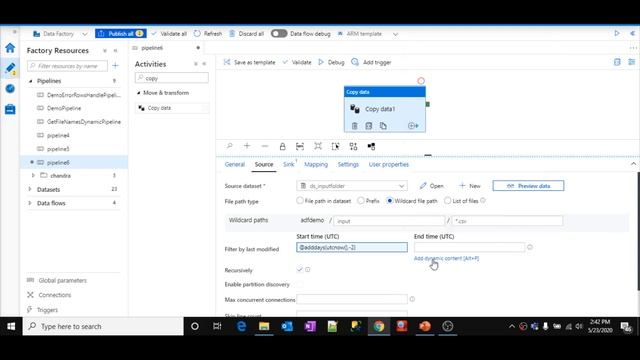Click zoom to fit canvas icon
The width and height of the screenshot is (640, 360).
300,146
